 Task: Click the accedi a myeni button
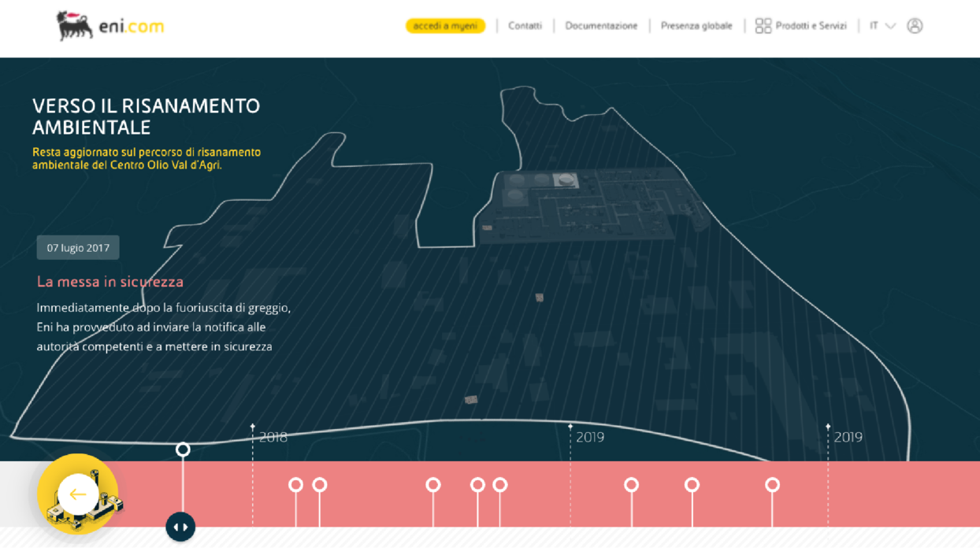point(445,26)
